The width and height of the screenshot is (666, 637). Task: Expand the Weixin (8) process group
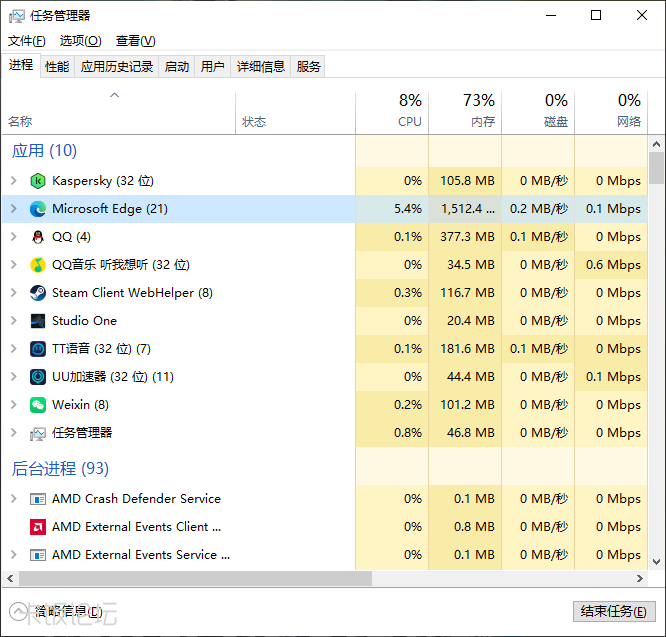click(14, 405)
